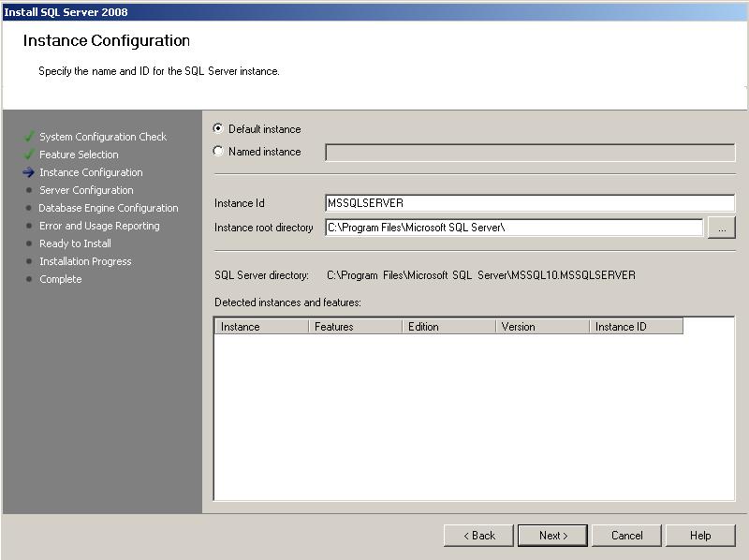Viewport: 749px width, 560px height.
Task: Click the Feature Selection step
Action: pos(79,155)
